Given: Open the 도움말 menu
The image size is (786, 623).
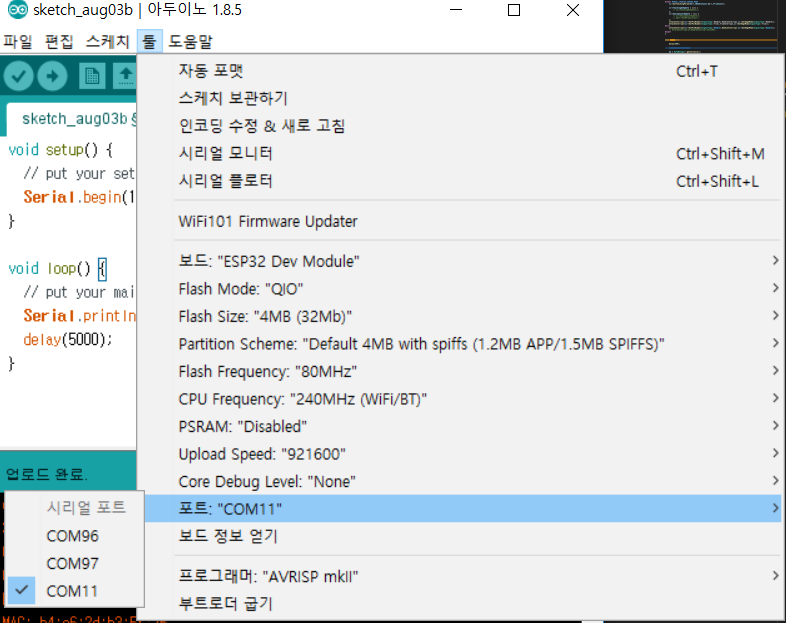Looking at the screenshot, I should click(x=190, y=41).
